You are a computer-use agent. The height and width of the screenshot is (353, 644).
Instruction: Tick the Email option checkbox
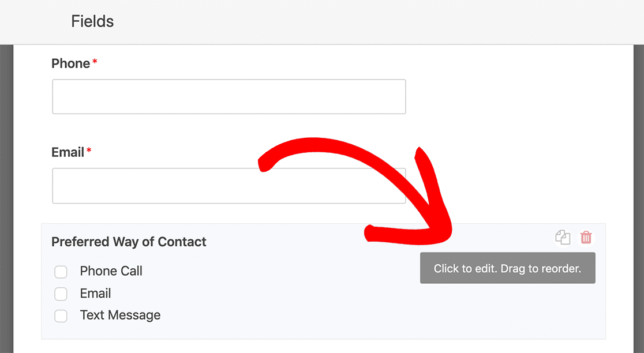(61, 294)
